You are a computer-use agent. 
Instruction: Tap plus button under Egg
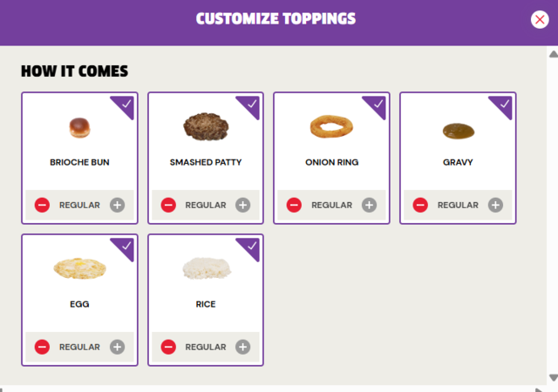[117, 347]
